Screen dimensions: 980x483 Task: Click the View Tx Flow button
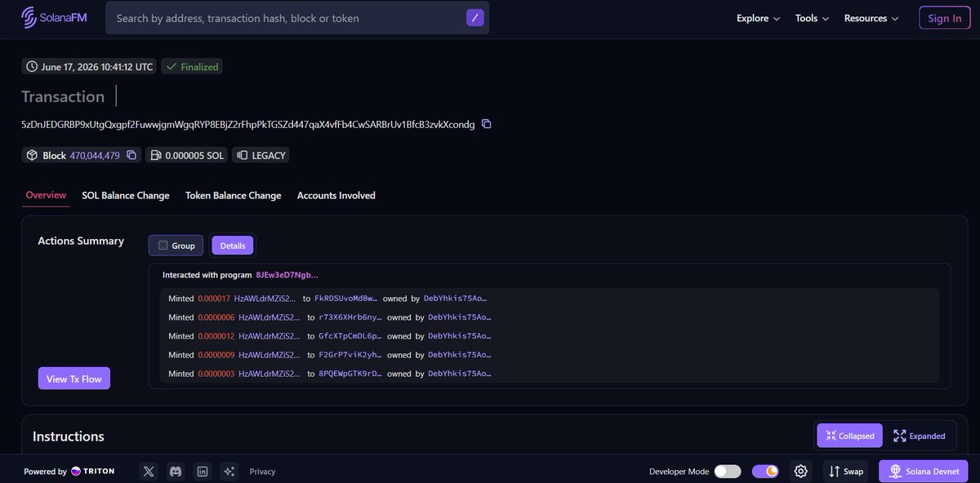coord(74,379)
